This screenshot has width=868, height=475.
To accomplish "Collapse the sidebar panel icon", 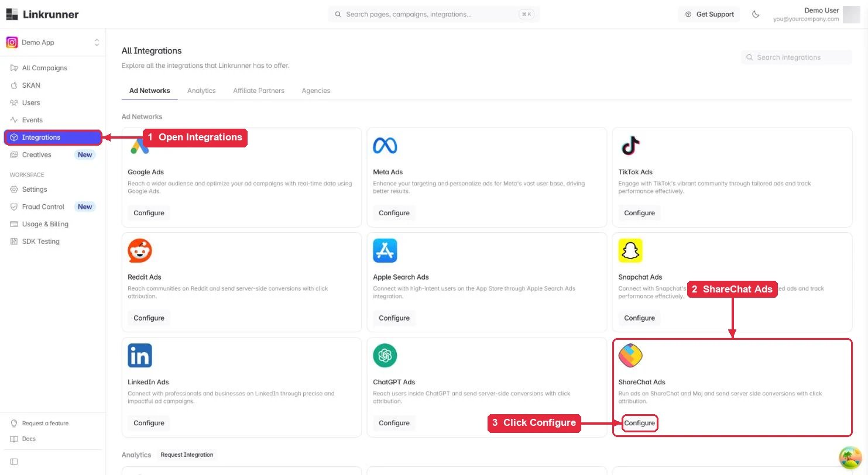I will [14, 462].
